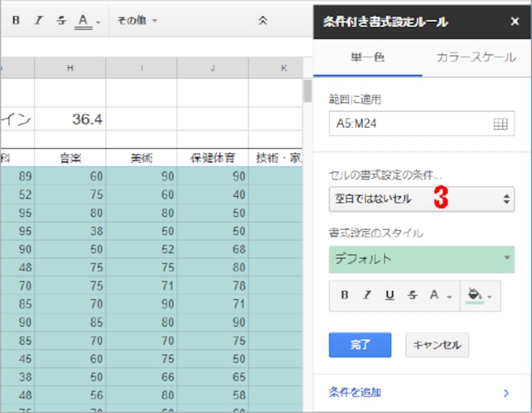Click 条件を追加 to add another rule
The width and height of the screenshot is (532, 413).
point(356,392)
